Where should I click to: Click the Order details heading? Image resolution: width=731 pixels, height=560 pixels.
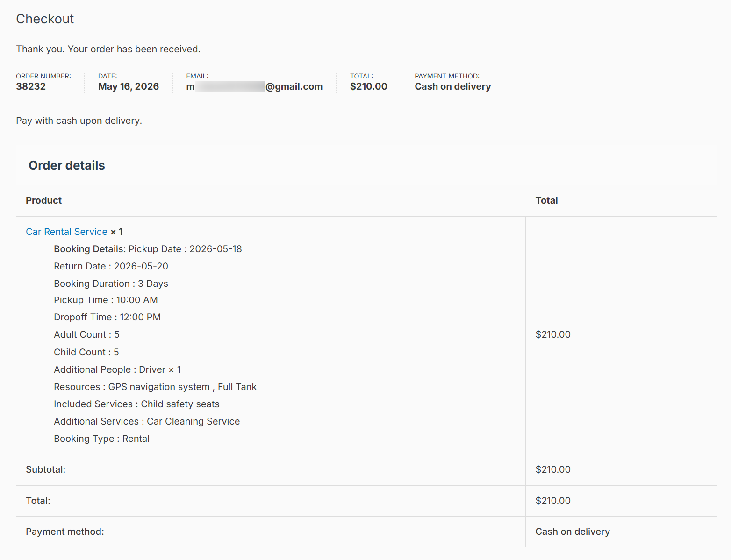67,165
